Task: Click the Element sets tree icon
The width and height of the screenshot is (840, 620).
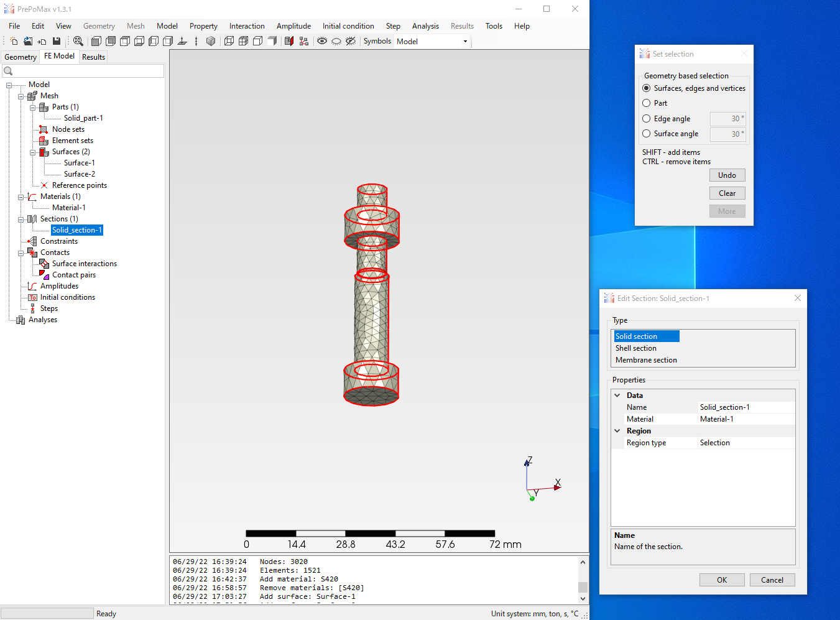Action: [x=44, y=141]
